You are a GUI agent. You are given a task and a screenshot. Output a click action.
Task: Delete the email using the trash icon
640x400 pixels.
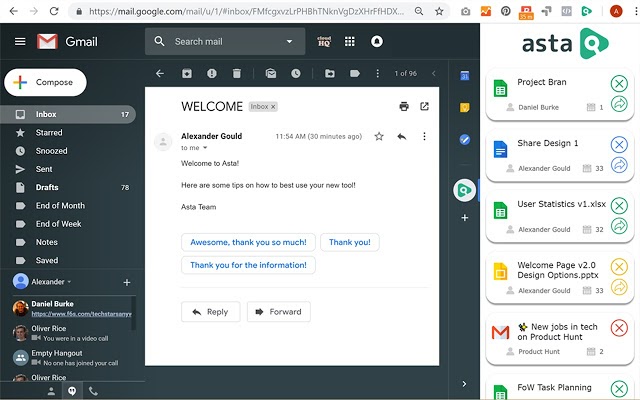click(x=237, y=74)
